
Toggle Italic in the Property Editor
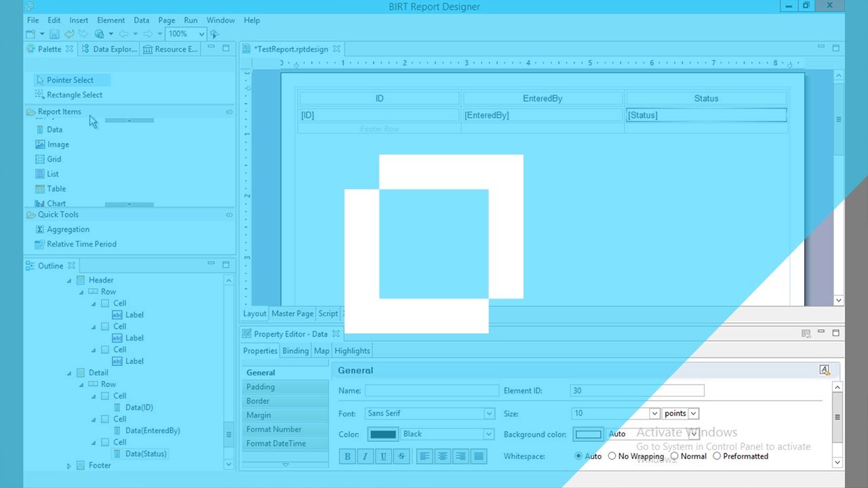pos(366,456)
